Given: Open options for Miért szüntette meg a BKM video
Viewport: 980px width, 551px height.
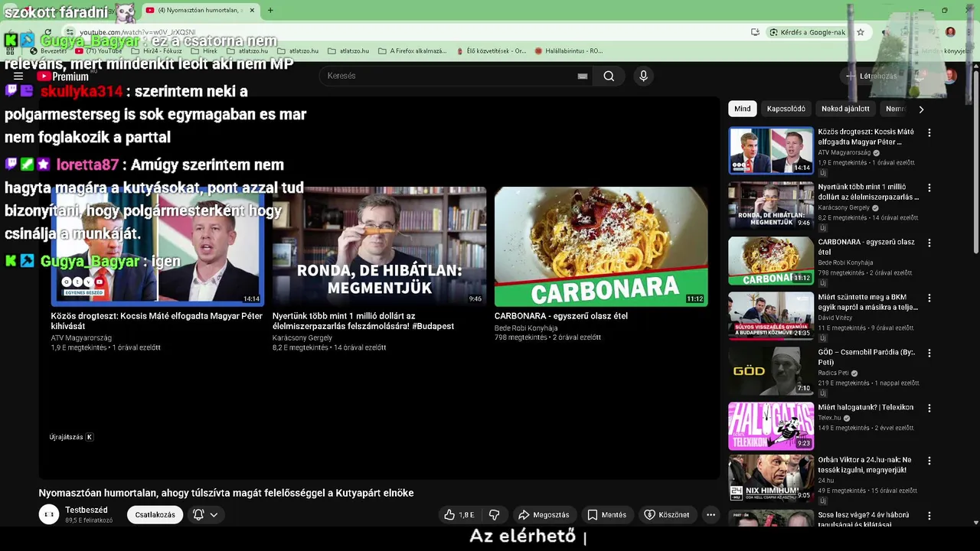Looking at the screenshot, I should [929, 298].
